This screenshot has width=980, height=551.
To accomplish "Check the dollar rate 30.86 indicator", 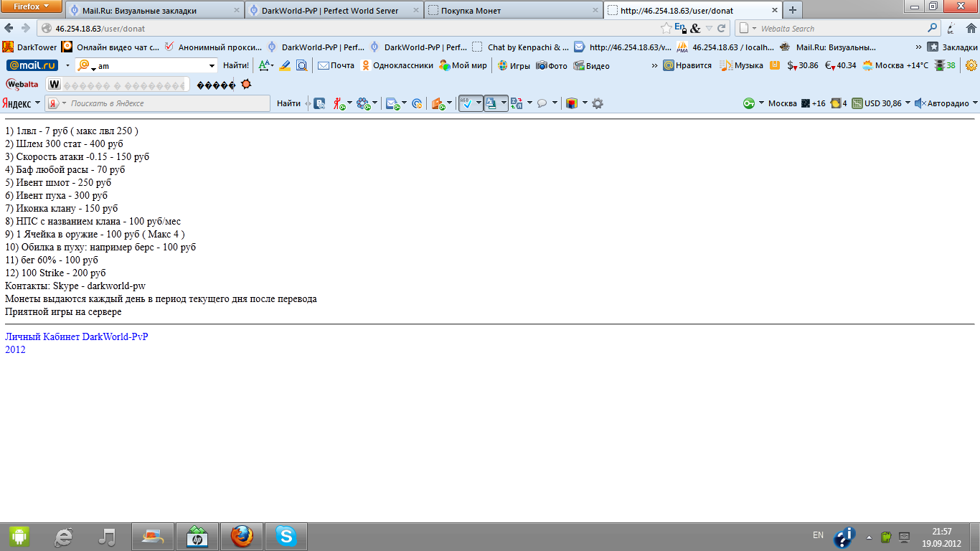I will click(802, 65).
